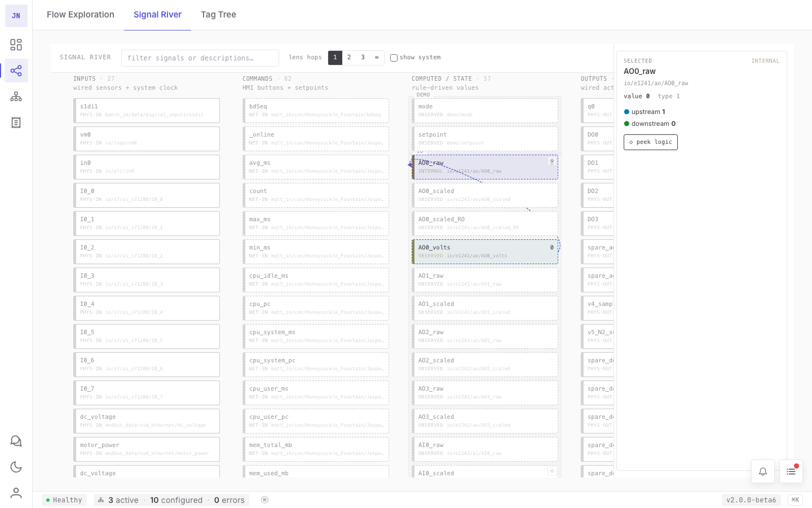The height and width of the screenshot is (508, 812).
Task: Select the bdSeq command signal
Action: click(316, 111)
